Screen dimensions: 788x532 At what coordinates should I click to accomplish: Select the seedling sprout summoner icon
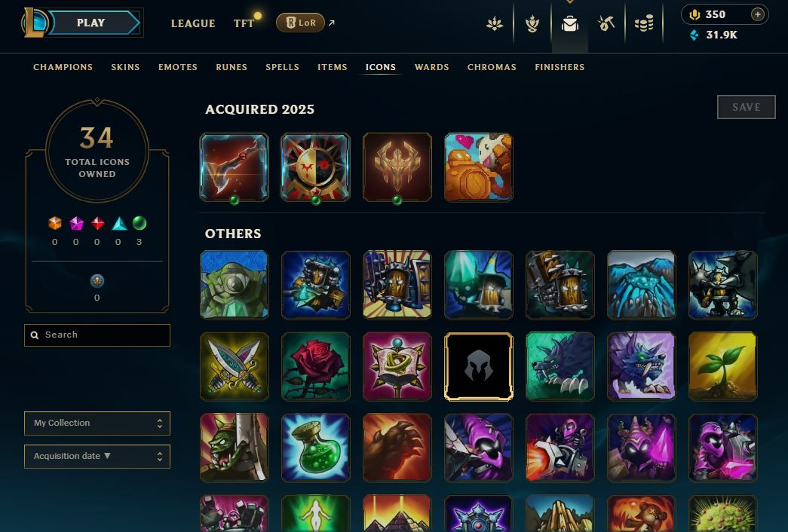point(722,366)
